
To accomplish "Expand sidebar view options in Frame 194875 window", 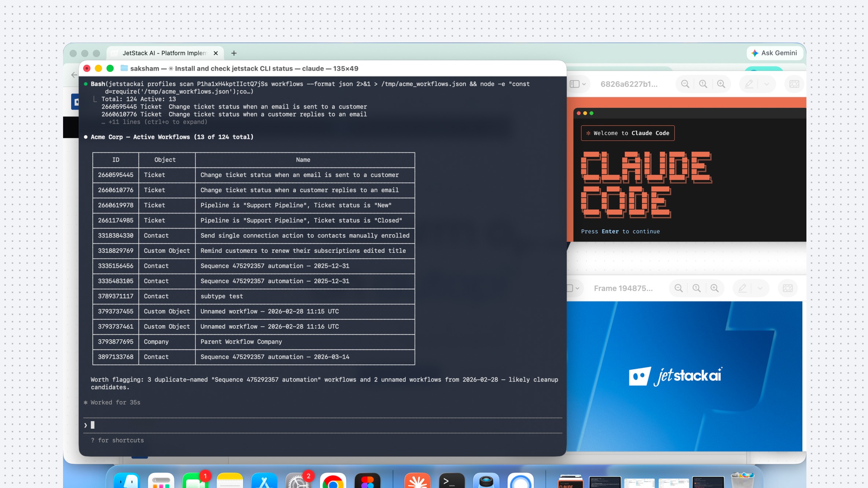I will tap(577, 288).
